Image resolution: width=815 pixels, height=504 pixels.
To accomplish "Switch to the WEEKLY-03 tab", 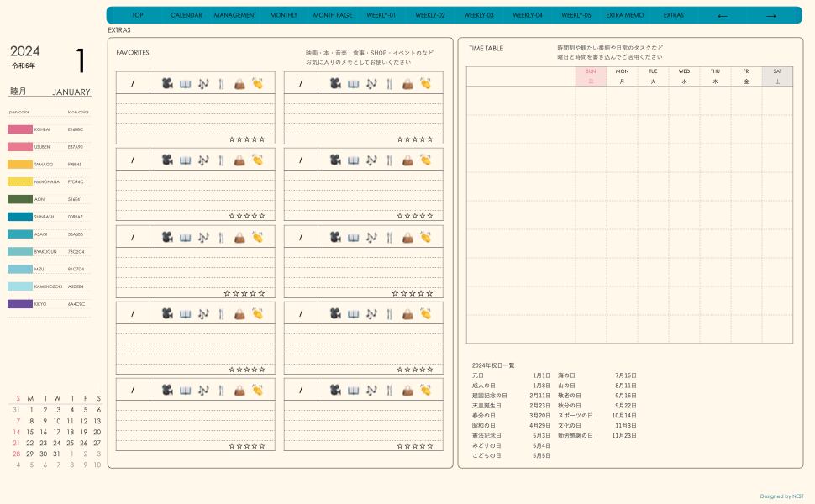I will coord(479,15).
